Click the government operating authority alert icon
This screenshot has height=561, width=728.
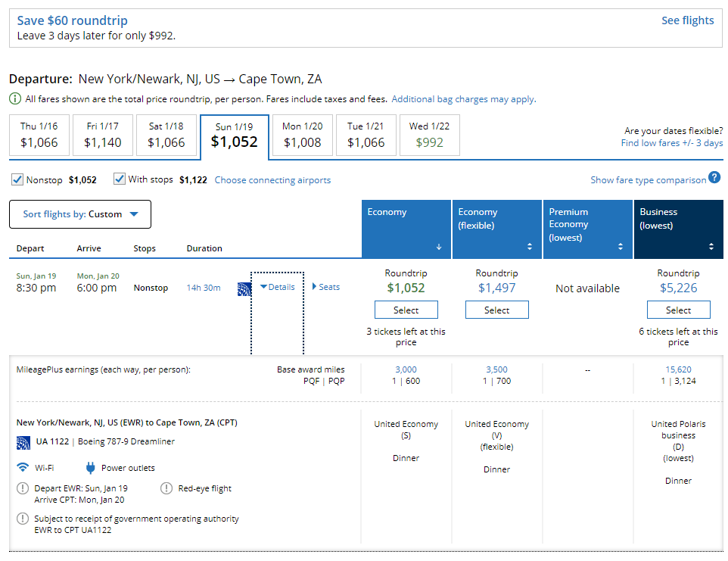tap(22, 519)
